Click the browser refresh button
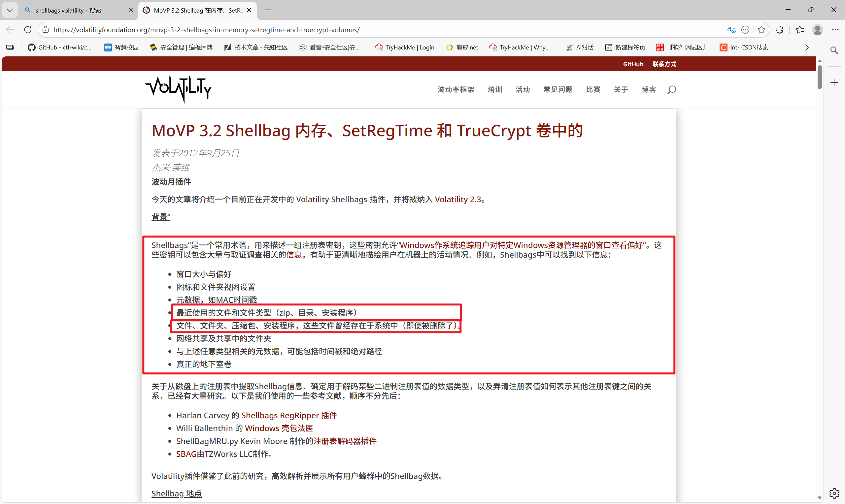Screen dimensions: 845x504 click(x=28, y=30)
